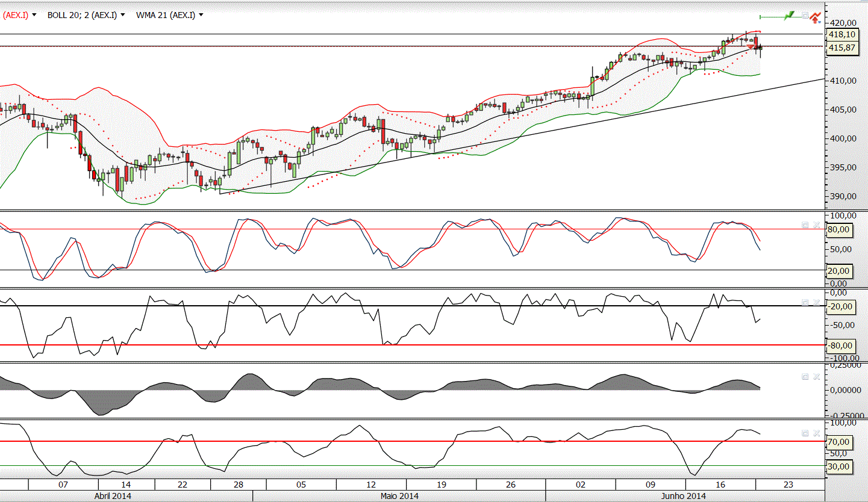This screenshot has height=502, width=868.
Task: Open the WMA 21 (AEX.I) dropdown arrow
Action: (x=201, y=15)
